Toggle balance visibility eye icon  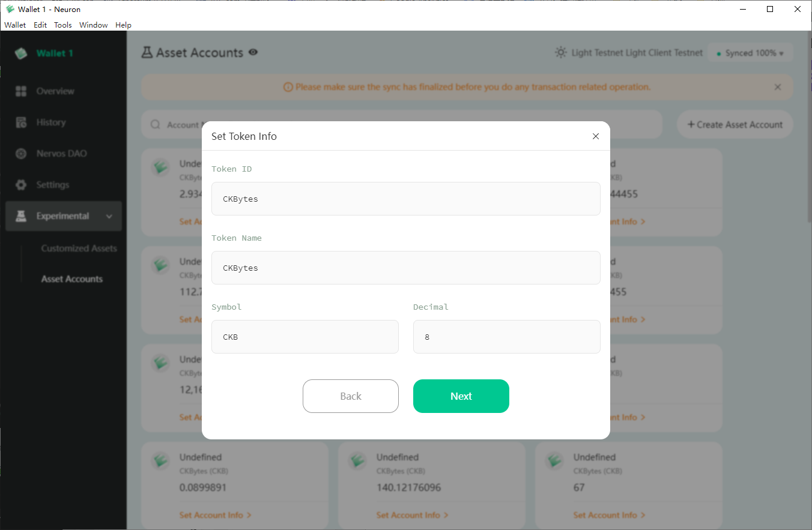(x=253, y=52)
